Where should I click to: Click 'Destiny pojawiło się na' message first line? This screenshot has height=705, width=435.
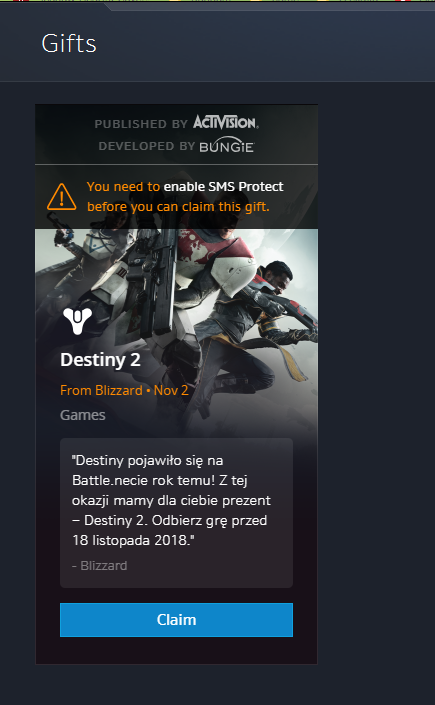point(148,461)
